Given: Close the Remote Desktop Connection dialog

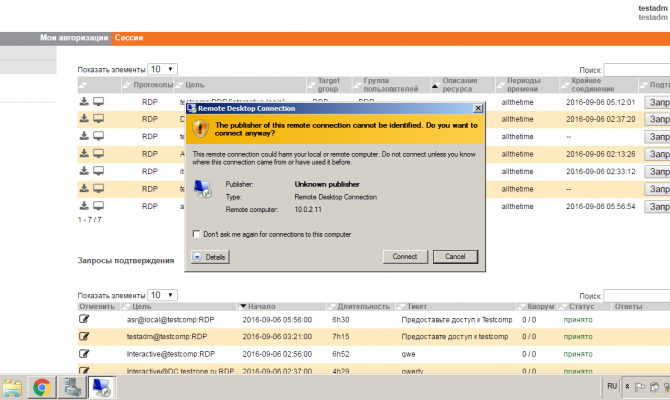Looking at the screenshot, I should click(478, 109).
